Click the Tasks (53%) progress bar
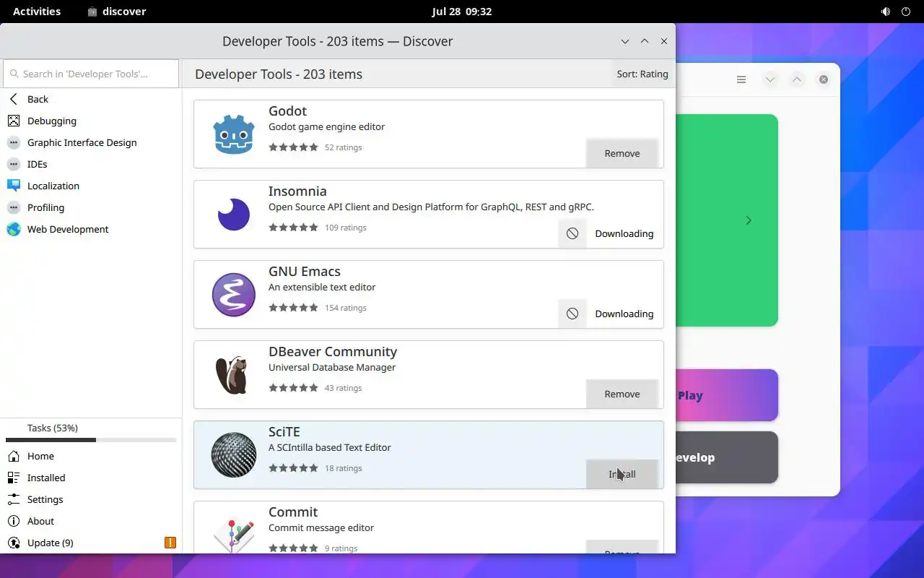The height and width of the screenshot is (578, 924). pyautogui.click(x=91, y=440)
